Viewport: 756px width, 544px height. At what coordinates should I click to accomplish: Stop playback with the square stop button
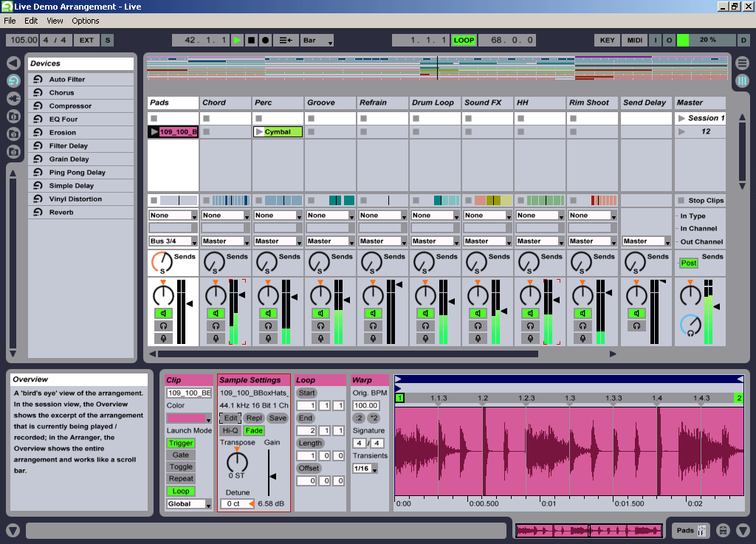[251, 41]
